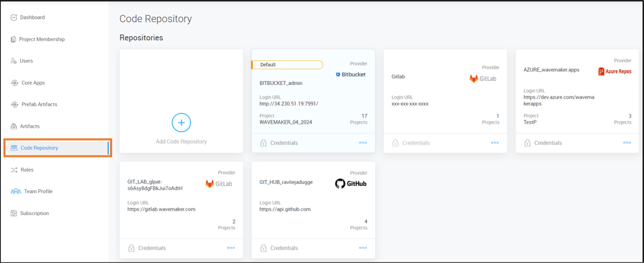Click BITBUCKET_admin repository name

coord(281,83)
